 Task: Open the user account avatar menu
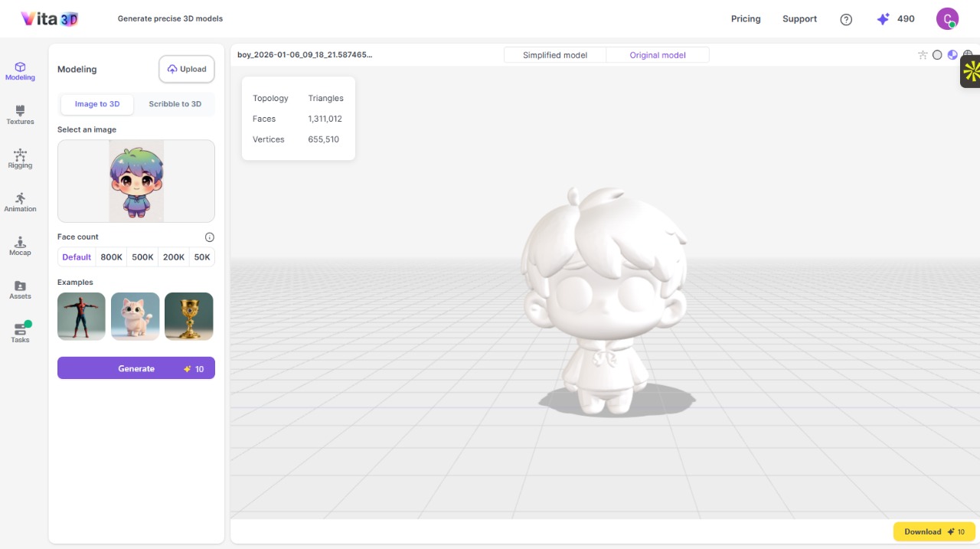coord(947,19)
